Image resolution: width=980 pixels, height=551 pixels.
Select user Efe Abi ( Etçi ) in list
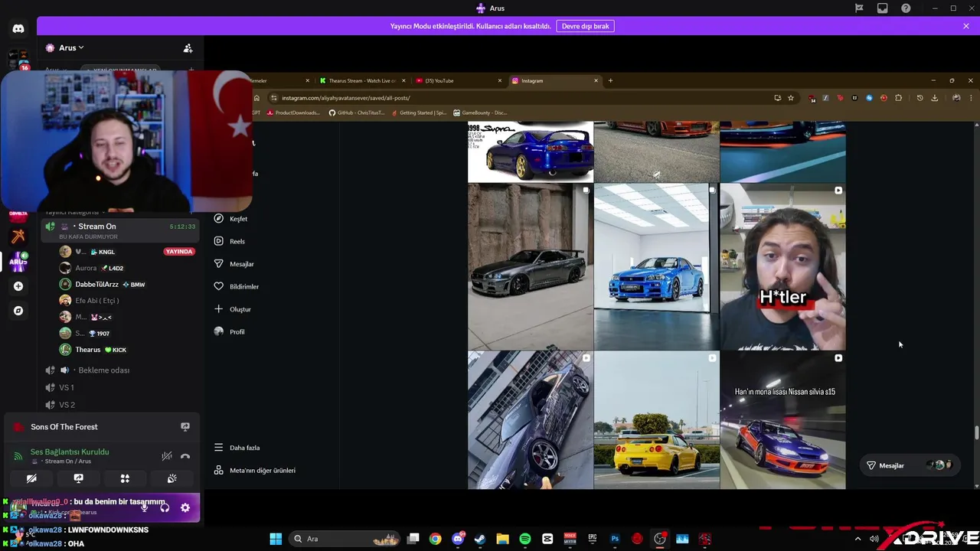pos(96,301)
